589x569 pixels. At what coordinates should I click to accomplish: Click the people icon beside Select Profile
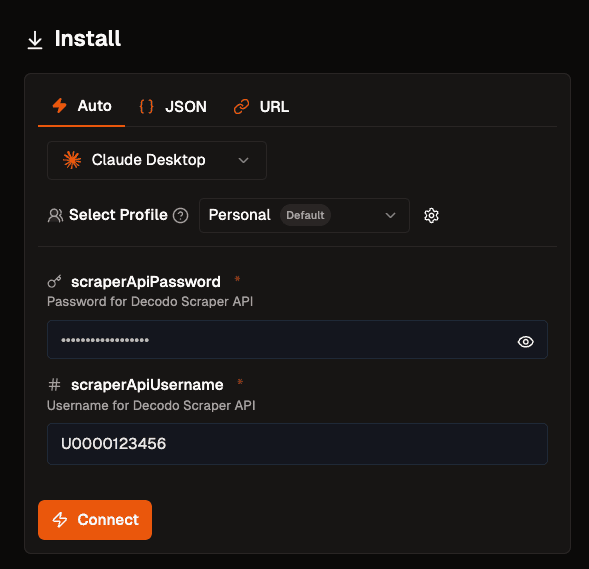pyautogui.click(x=55, y=216)
